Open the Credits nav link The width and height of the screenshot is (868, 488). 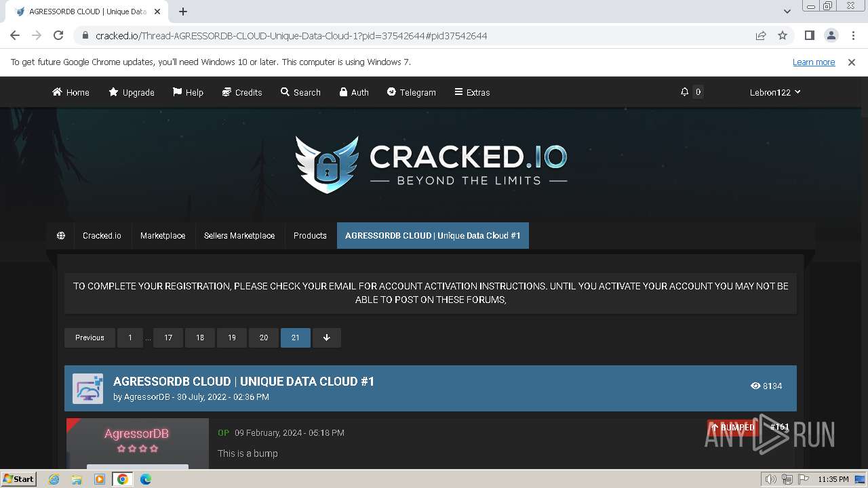click(x=242, y=92)
